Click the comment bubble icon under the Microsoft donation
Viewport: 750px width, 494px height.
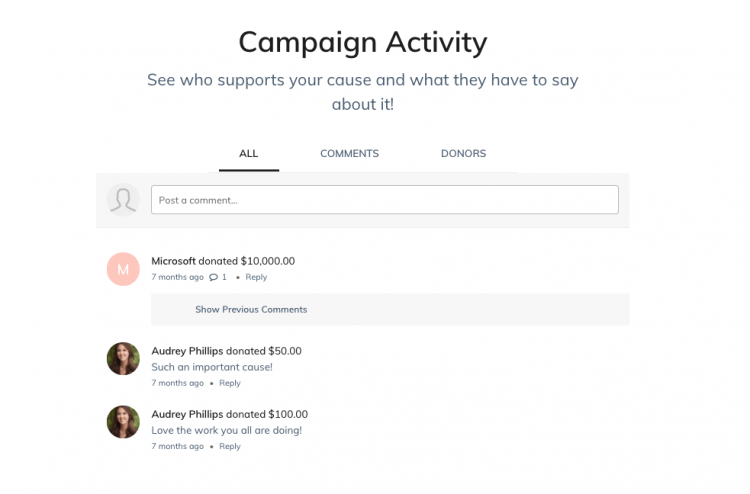pos(213,277)
